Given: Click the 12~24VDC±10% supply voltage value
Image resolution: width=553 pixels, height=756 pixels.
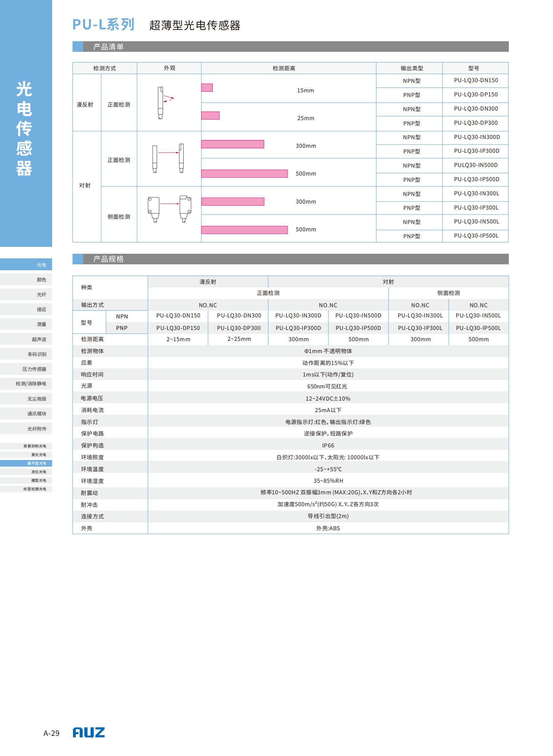Looking at the screenshot, I should (x=328, y=398).
